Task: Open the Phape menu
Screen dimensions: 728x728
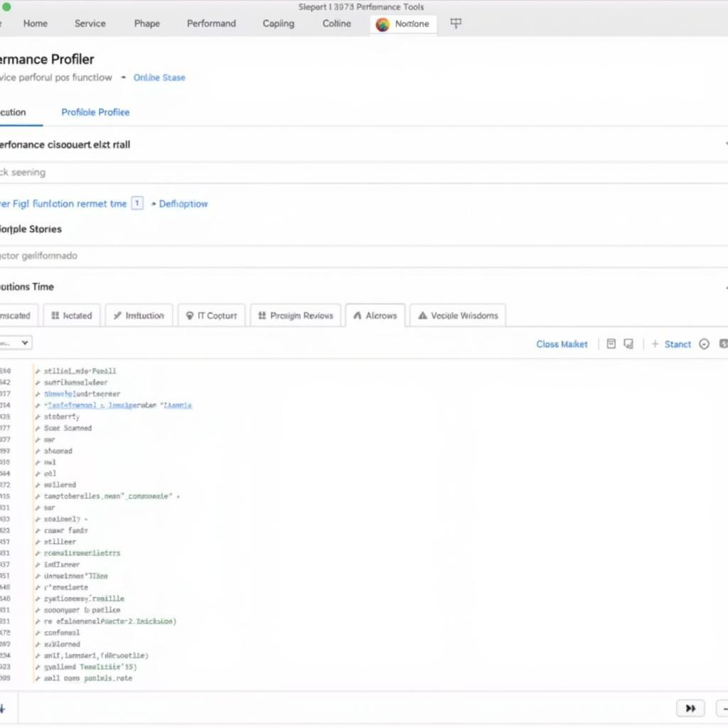Action: tap(146, 23)
